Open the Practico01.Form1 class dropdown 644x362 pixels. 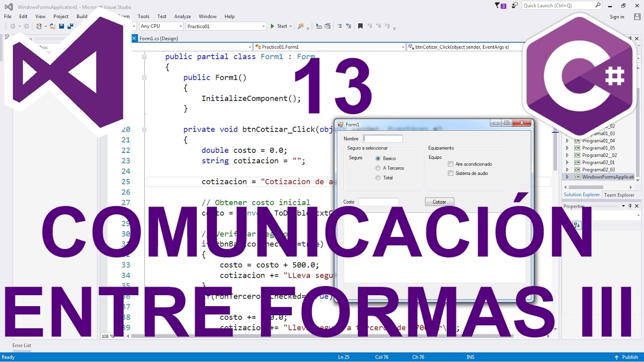[403, 47]
